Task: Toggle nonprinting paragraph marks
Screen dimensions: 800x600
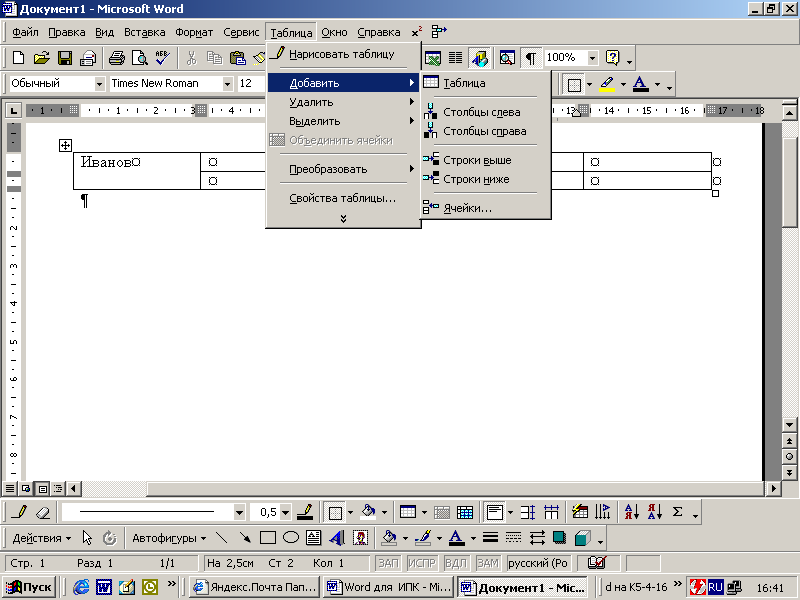Action: (x=531, y=58)
